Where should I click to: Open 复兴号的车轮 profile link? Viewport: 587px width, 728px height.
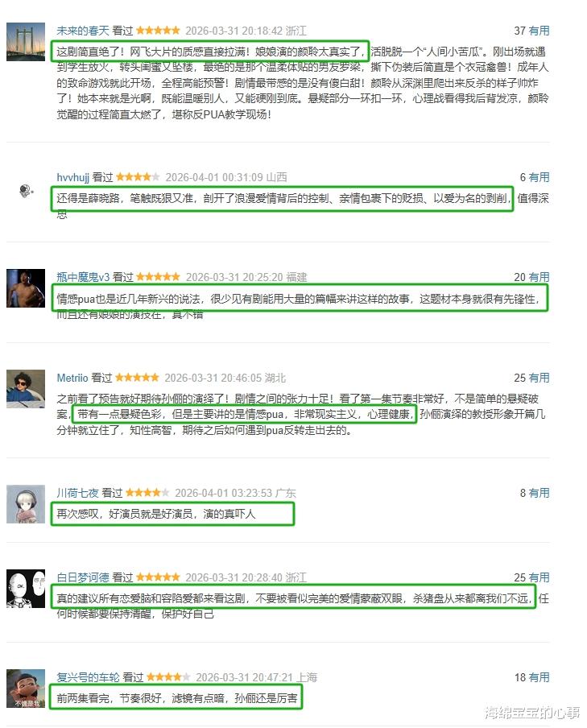pos(89,677)
